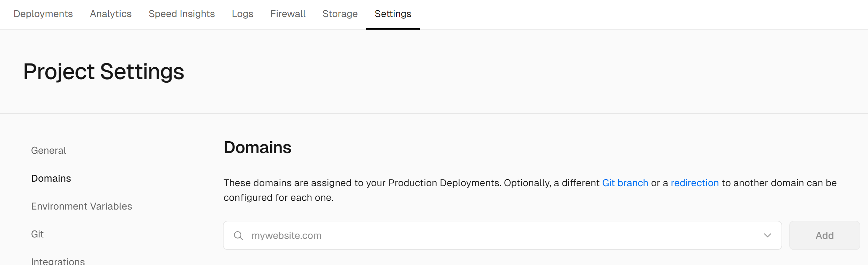This screenshot has height=265, width=868.
Task: Open Integrations in the settings sidebar
Action: point(58,261)
